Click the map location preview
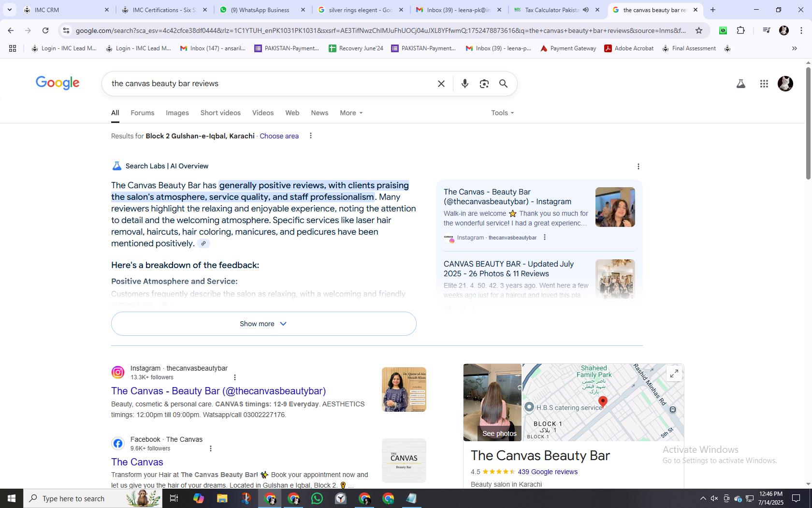 click(x=603, y=403)
